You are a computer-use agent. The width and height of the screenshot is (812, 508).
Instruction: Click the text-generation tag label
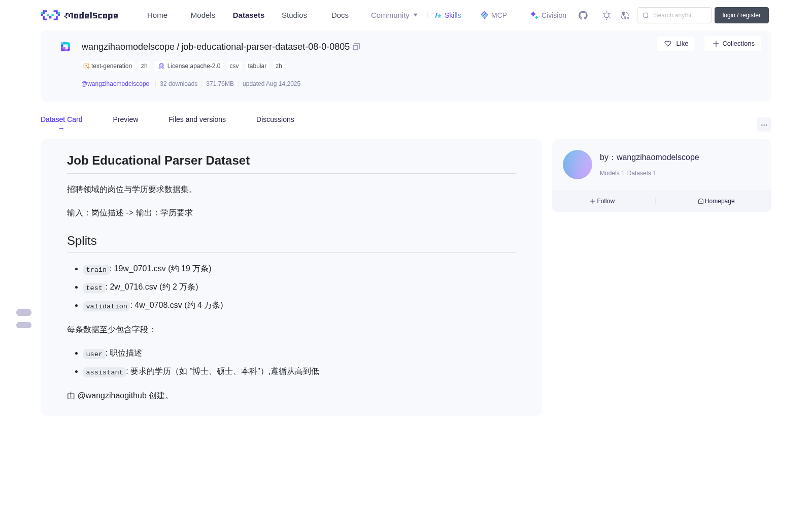(x=112, y=66)
